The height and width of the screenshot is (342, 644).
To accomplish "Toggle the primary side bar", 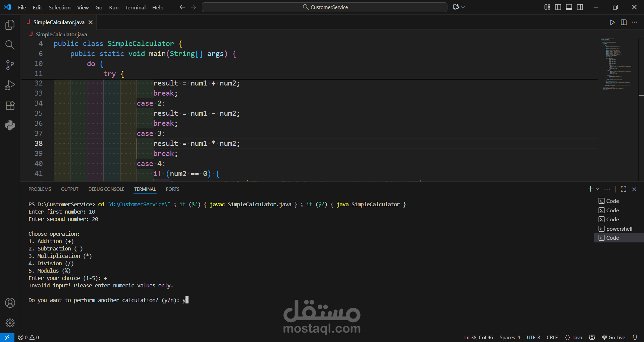I will coord(558,7).
